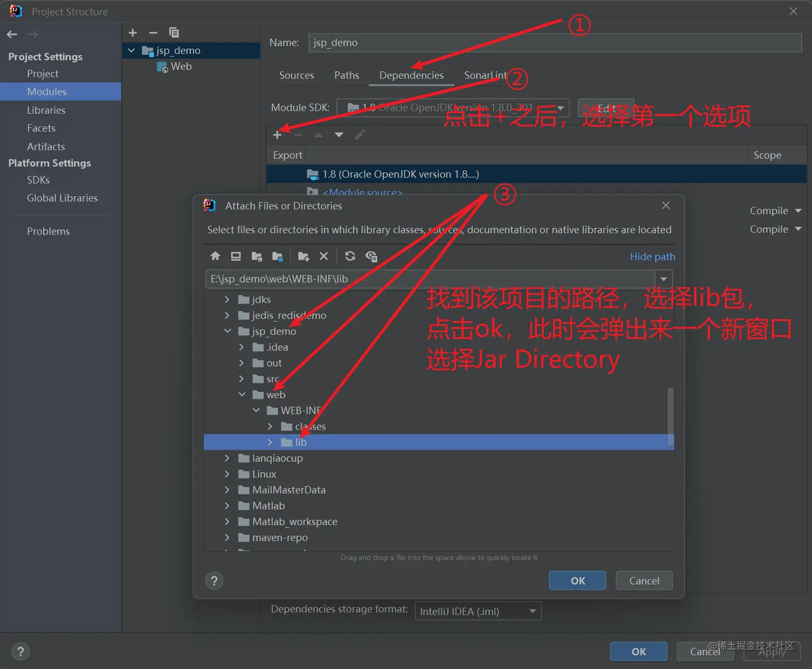Create a new folder in the file chooser
This screenshot has height=669, width=812.
coord(303,256)
